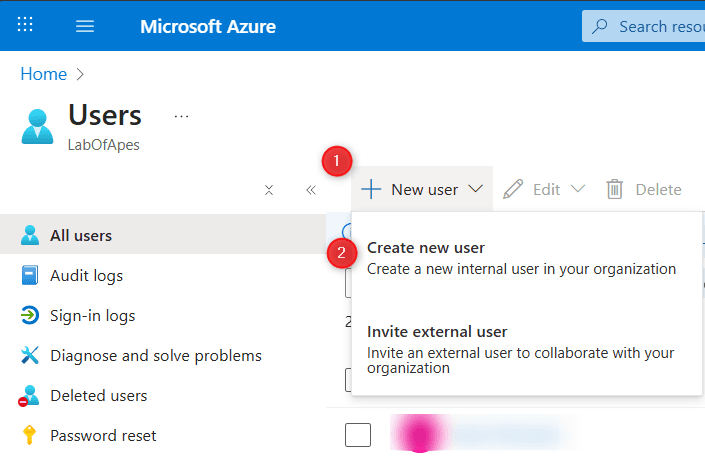Expand the Edit dropdown chevron
705x459 pixels.
578,189
